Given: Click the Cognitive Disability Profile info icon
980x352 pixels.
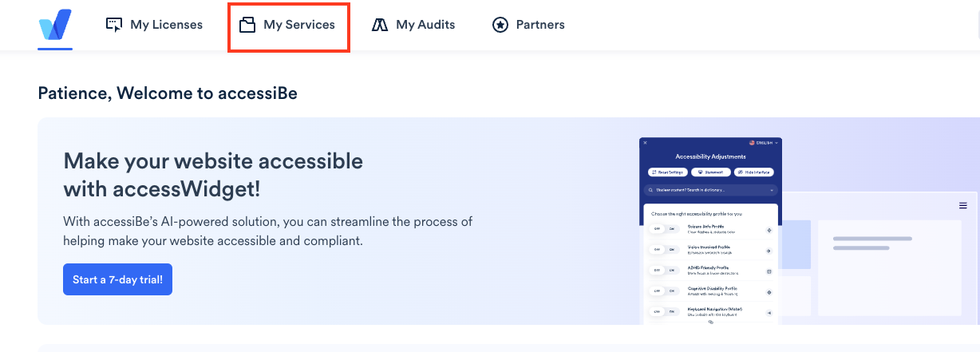Looking at the screenshot, I should click(x=769, y=292).
